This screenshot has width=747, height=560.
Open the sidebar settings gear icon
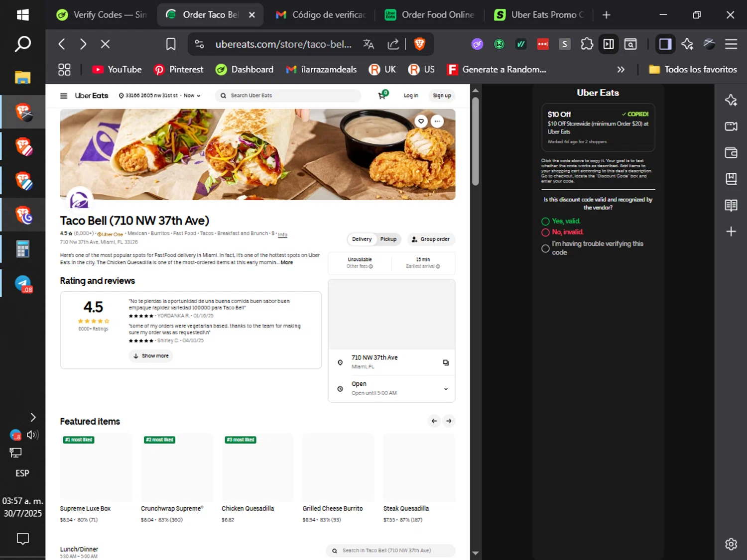[731, 544]
